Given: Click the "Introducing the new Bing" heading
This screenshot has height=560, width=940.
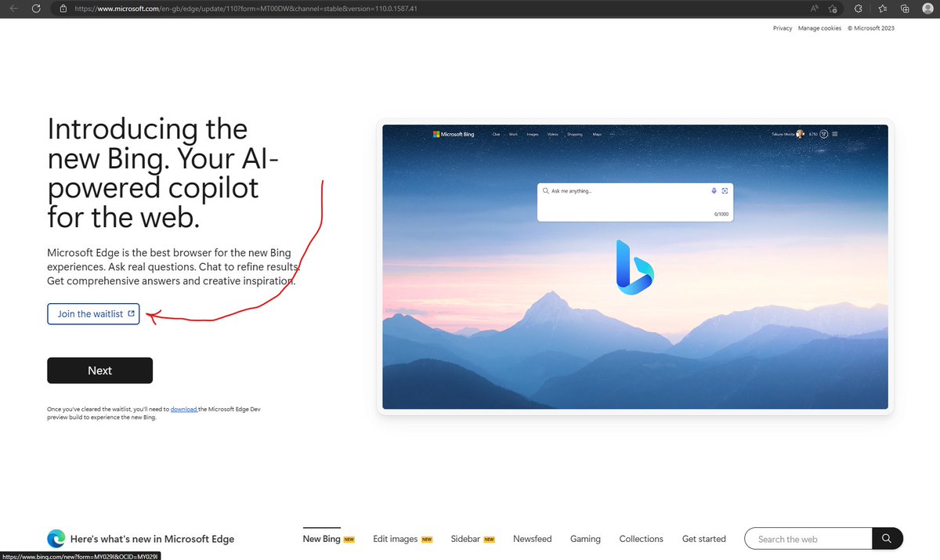Looking at the screenshot, I should pyautogui.click(x=164, y=172).
